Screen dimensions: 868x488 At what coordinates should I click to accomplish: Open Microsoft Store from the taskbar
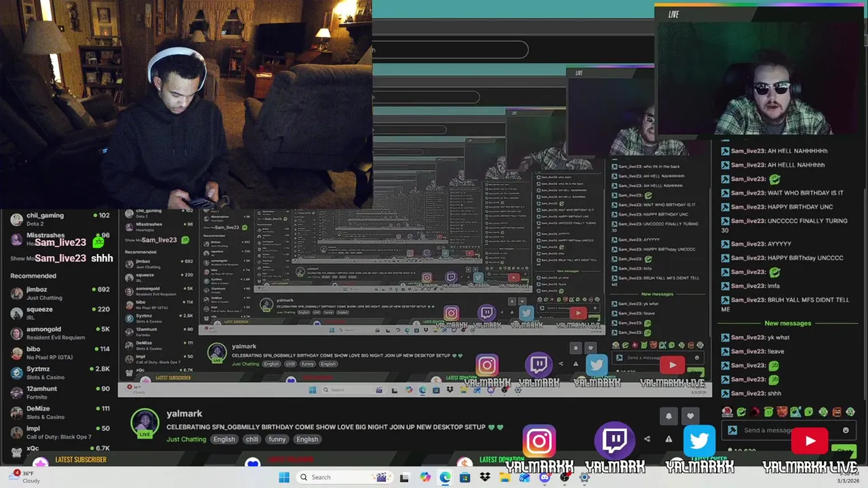tap(465, 477)
